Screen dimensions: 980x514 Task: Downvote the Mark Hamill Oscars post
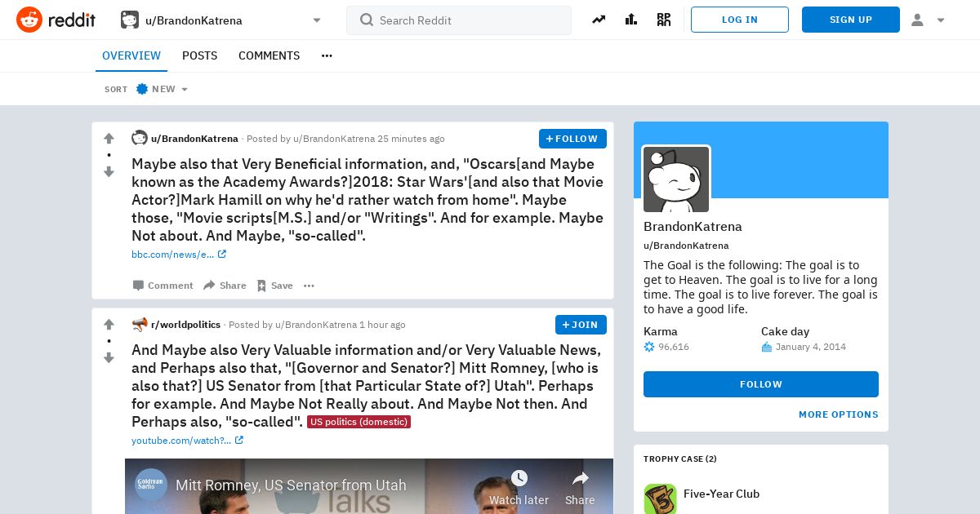[109, 171]
